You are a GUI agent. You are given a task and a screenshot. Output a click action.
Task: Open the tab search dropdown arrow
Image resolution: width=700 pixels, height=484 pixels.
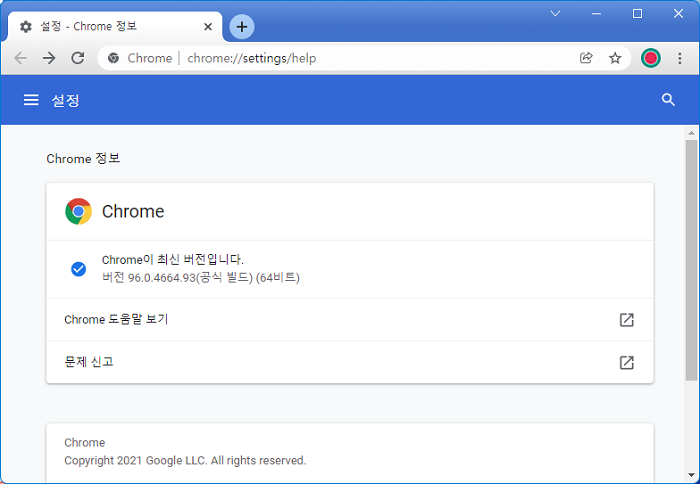point(555,13)
